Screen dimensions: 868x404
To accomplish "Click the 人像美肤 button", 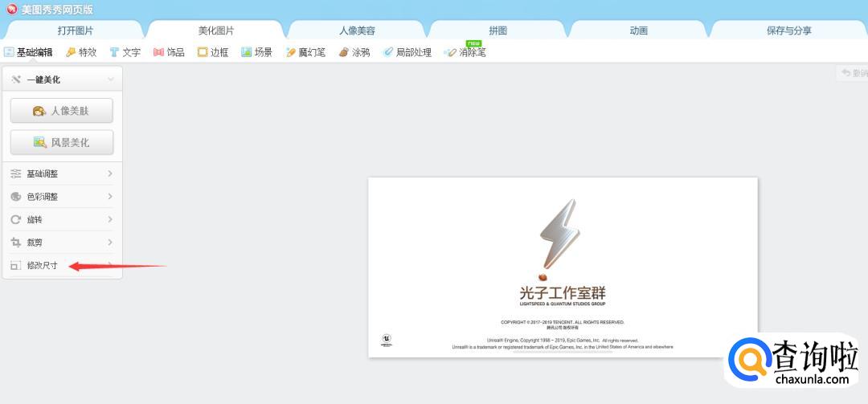I will point(61,111).
